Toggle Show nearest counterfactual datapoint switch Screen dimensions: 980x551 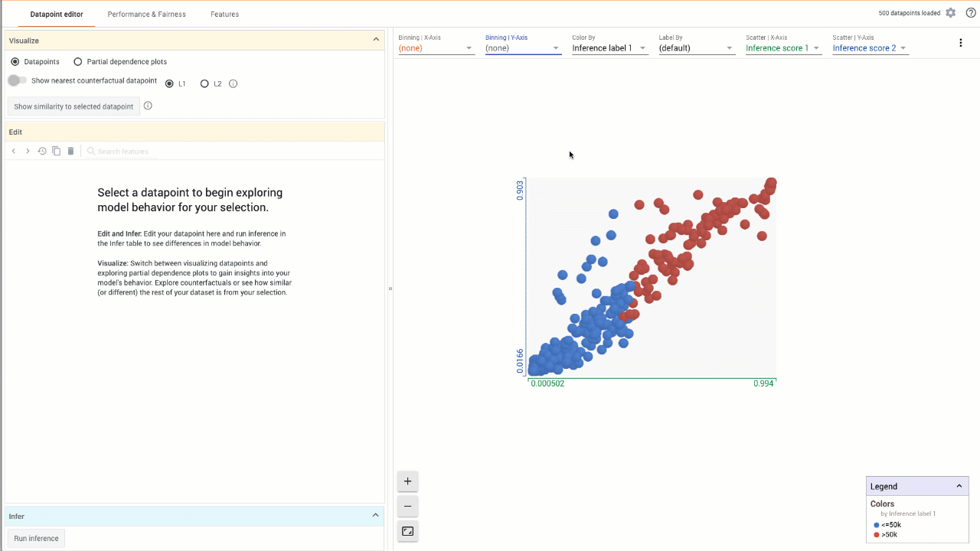(x=17, y=81)
